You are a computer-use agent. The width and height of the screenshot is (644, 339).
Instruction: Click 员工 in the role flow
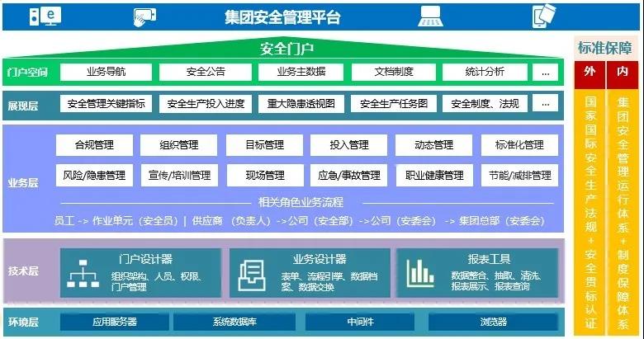point(64,221)
